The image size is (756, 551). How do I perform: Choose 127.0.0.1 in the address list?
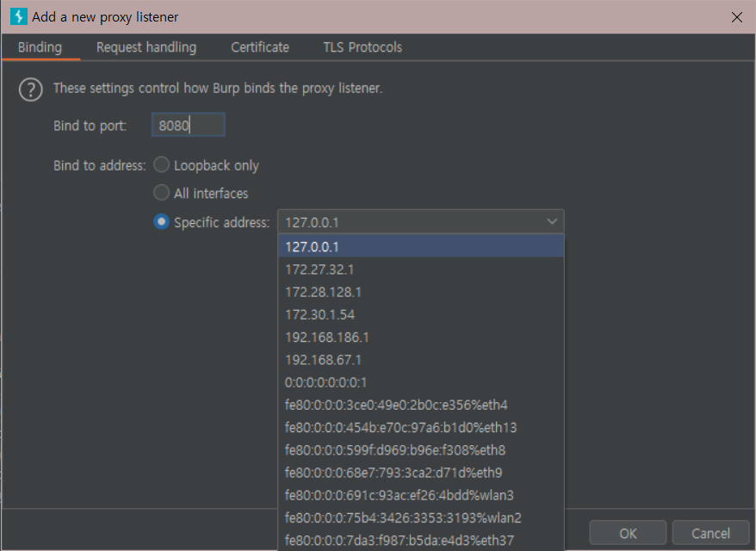421,246
